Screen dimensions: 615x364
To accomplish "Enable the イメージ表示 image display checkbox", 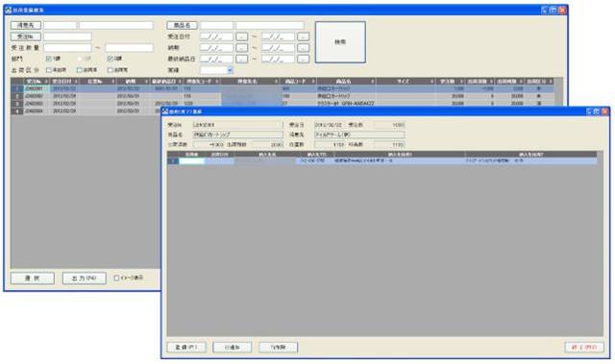I will tap(116, 279).
